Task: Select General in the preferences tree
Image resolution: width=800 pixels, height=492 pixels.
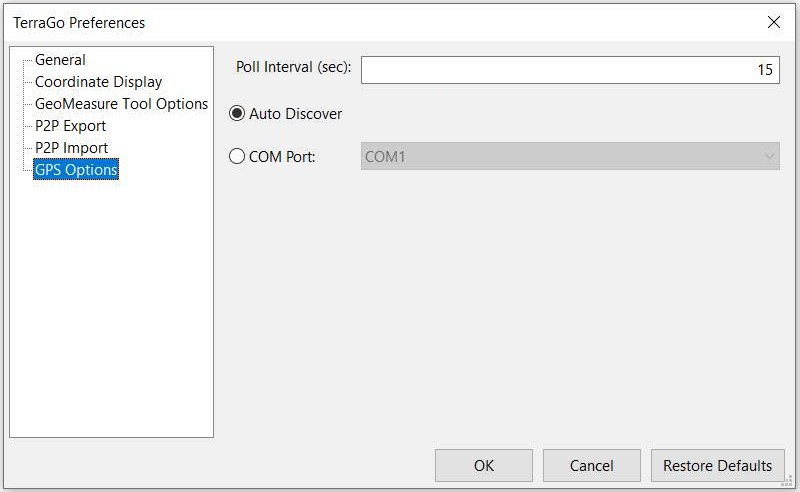Action: (60, 60)
